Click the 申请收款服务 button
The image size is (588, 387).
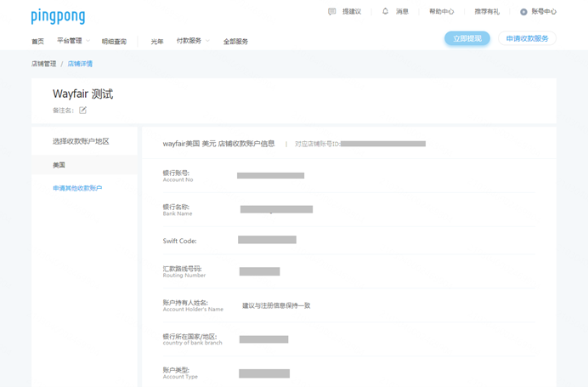pyautogui.click(x=528, y=38)
